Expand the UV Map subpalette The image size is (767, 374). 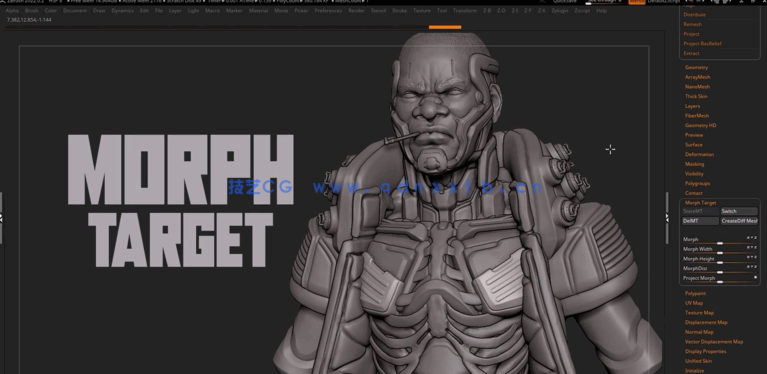[694, 303]
